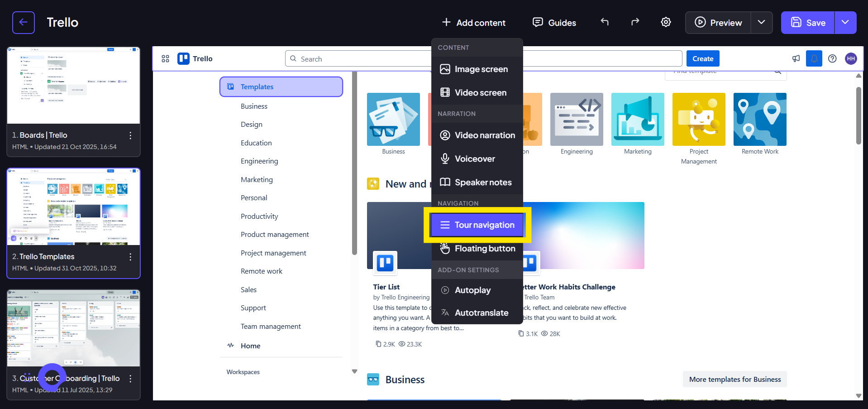Open the Autoplay add-on setting
868x409 pixels.
click(x=477, y=290)
